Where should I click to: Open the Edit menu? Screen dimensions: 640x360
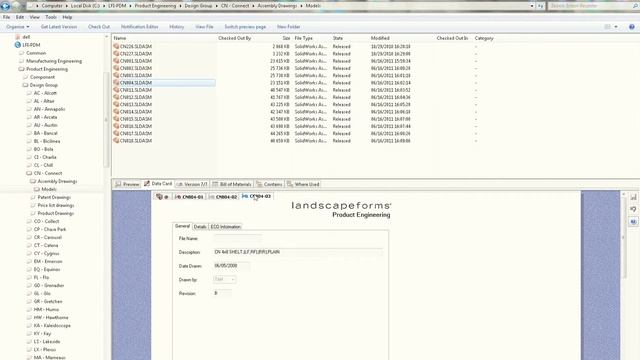20,17
